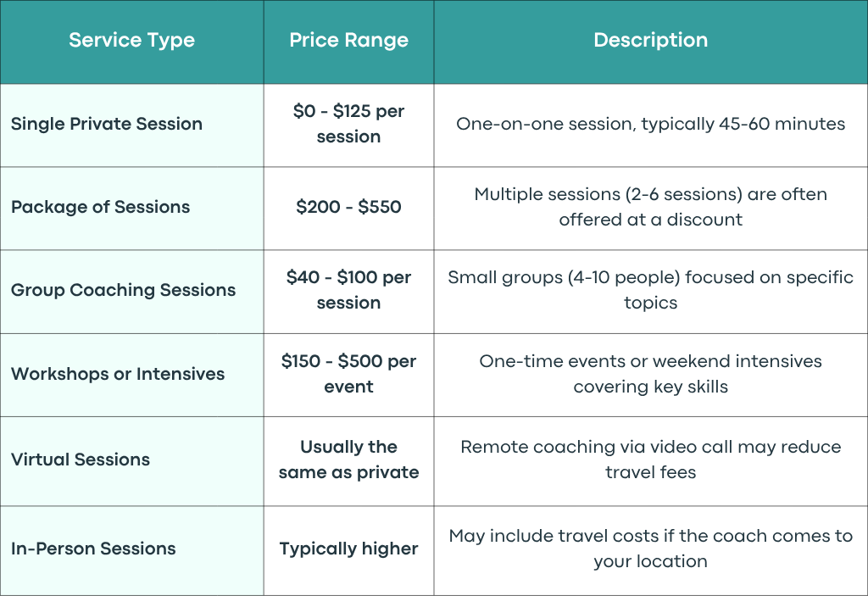Click the $0 - $125 per session price
This screenshot has width=868, height=596.
348,124
